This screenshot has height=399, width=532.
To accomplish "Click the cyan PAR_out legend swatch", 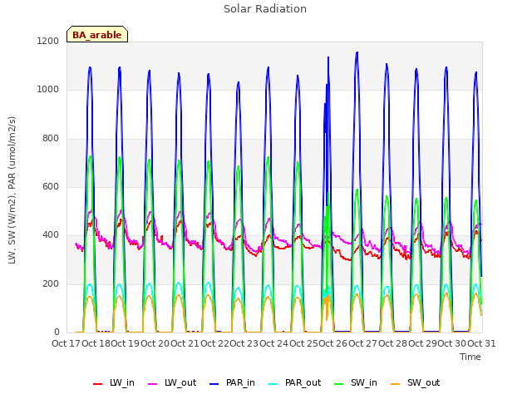I will 273,384.
